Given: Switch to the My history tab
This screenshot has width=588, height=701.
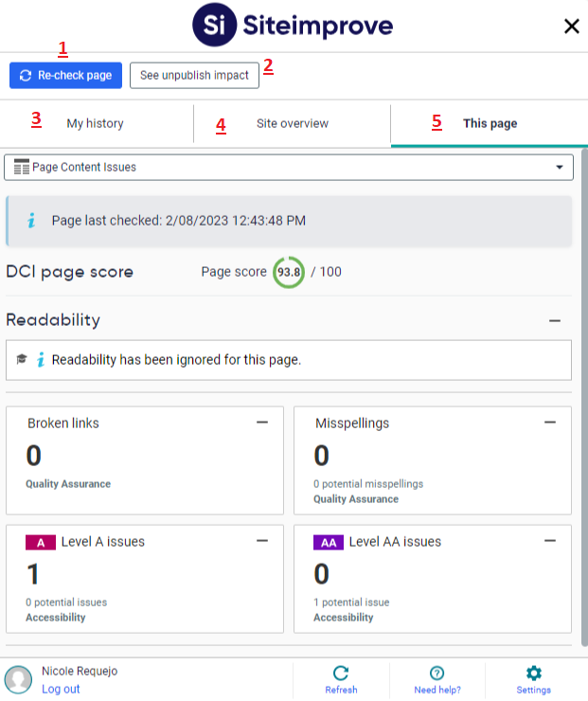Looking at the screenshot, I should pos(96,123).
